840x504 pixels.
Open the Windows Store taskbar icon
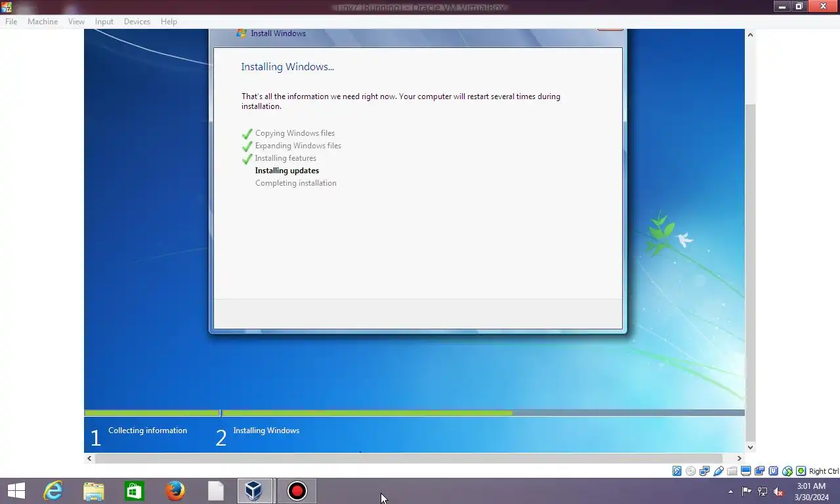(135, 492)
